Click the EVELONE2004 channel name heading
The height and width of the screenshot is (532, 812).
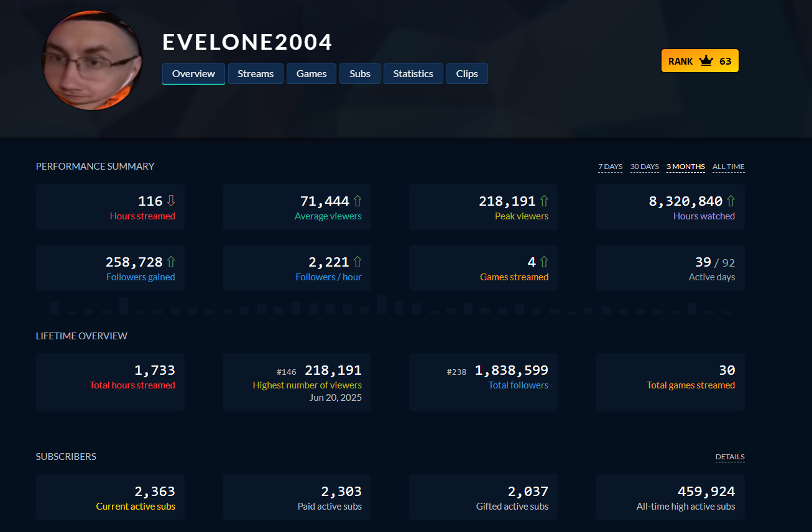[247, 42]
